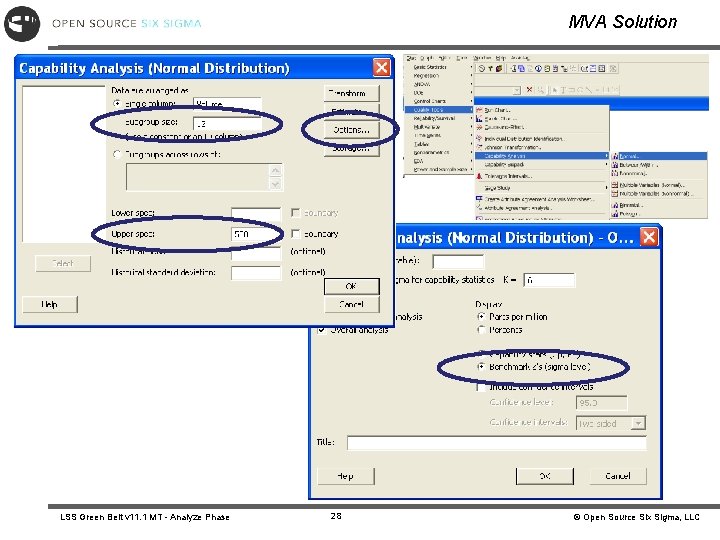Click the Options... button
720x540 pixels.
[351, 130]
